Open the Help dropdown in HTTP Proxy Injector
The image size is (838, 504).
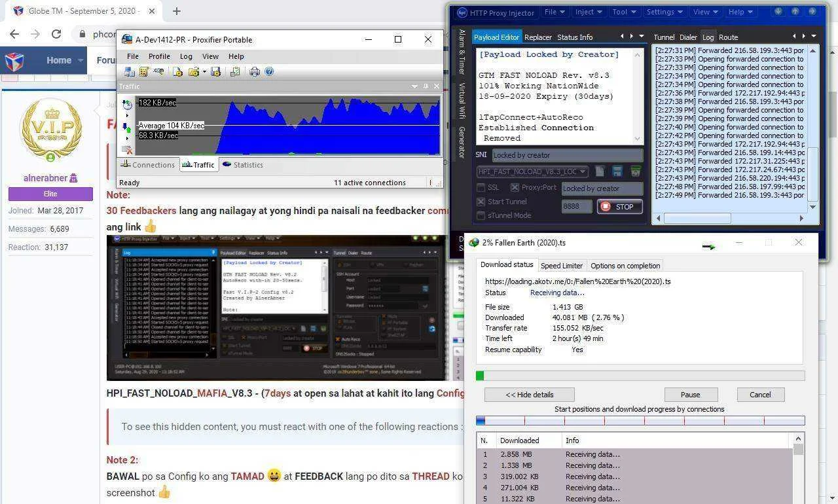point(740,12)
